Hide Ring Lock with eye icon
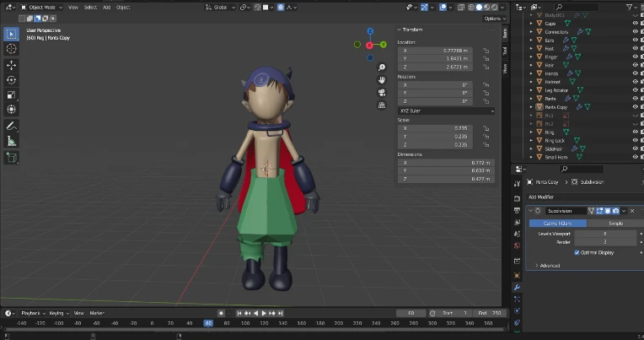The image size is (644, 340). coord(636,141)
